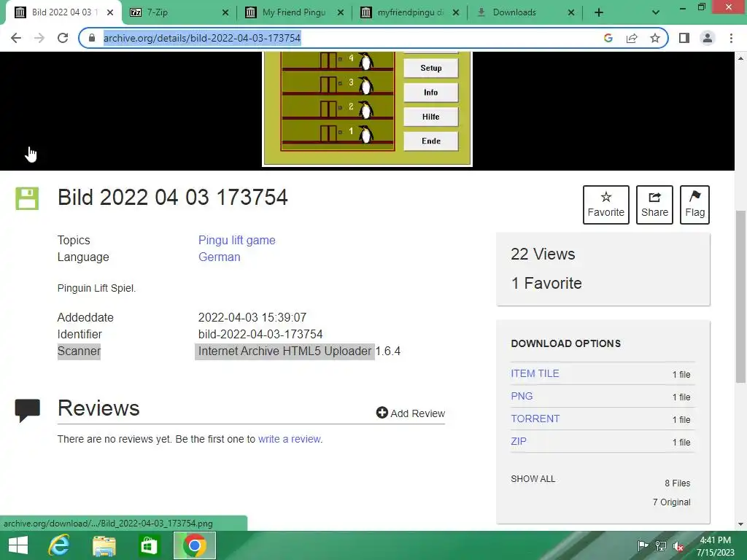Image resolution: width=747 pixels, height=560 pixels.
Task: Click the 22 Views text
Action: 543,254
